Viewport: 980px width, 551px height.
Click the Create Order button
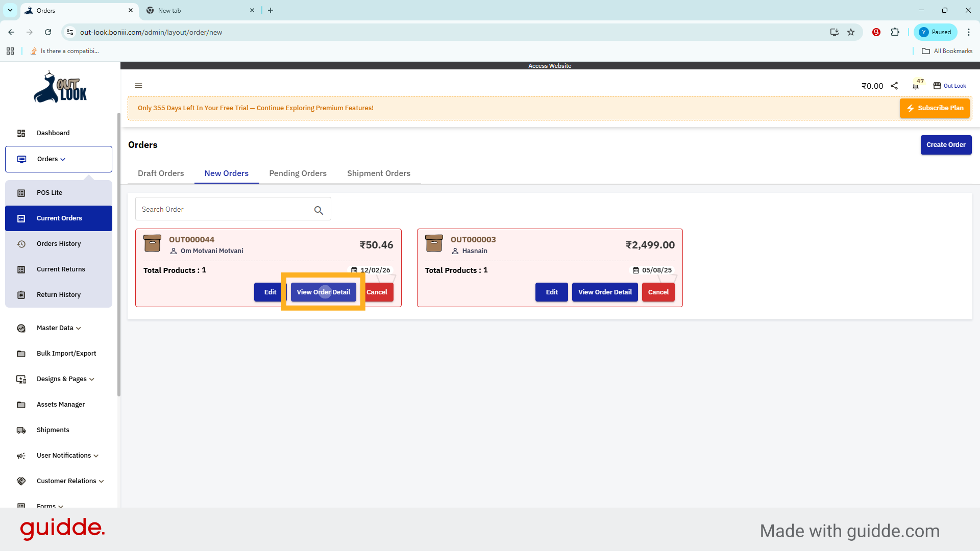click(x=946, y=145)
